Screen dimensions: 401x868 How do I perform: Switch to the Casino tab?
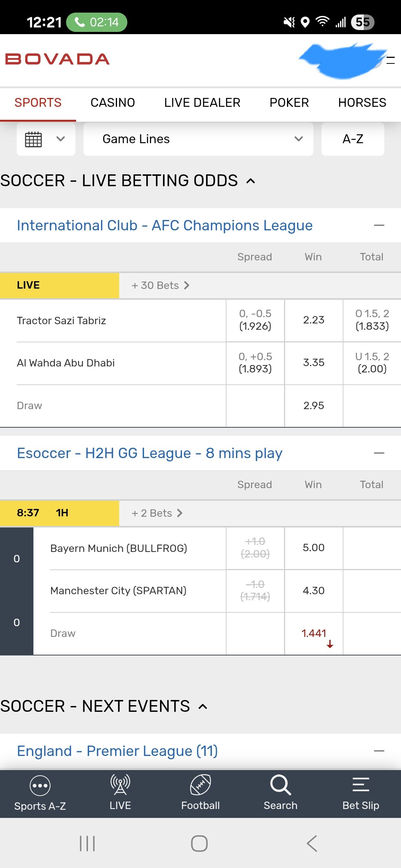click(x=113, y=103)
